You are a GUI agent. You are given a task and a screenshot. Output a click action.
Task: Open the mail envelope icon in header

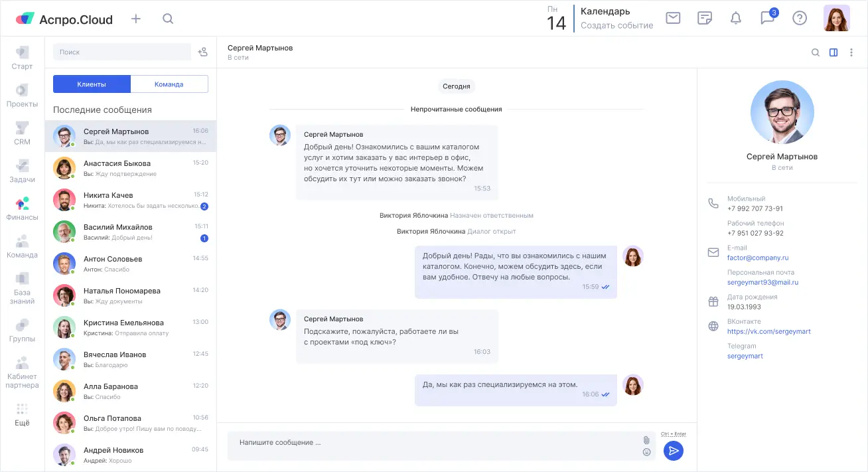point(673,18)
